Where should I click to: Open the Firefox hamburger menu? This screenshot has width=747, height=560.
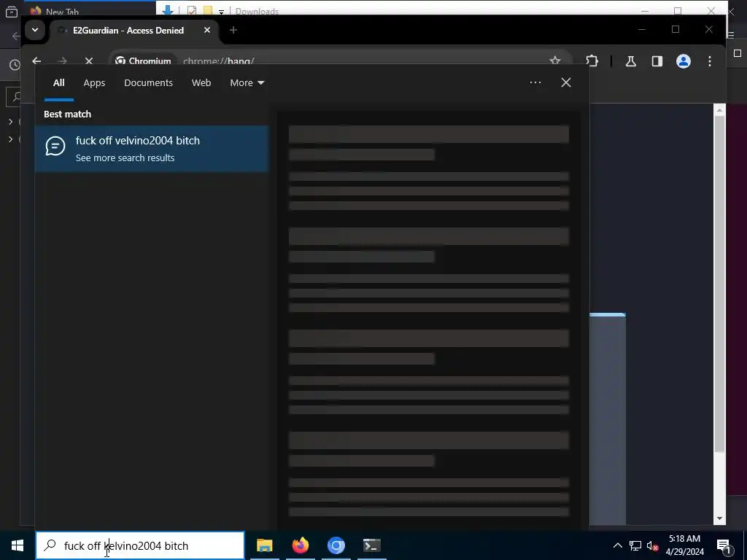[731, 35]
